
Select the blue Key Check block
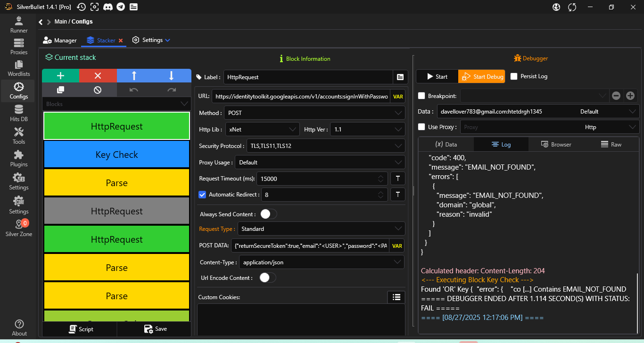[x=116, y=155]
